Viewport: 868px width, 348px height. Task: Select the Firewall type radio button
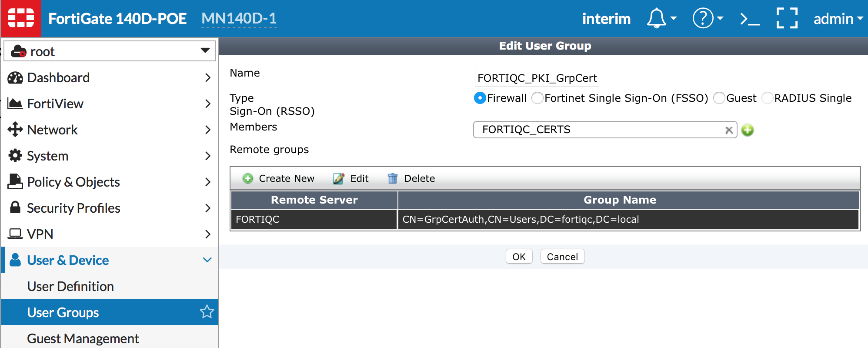point(480,98)
